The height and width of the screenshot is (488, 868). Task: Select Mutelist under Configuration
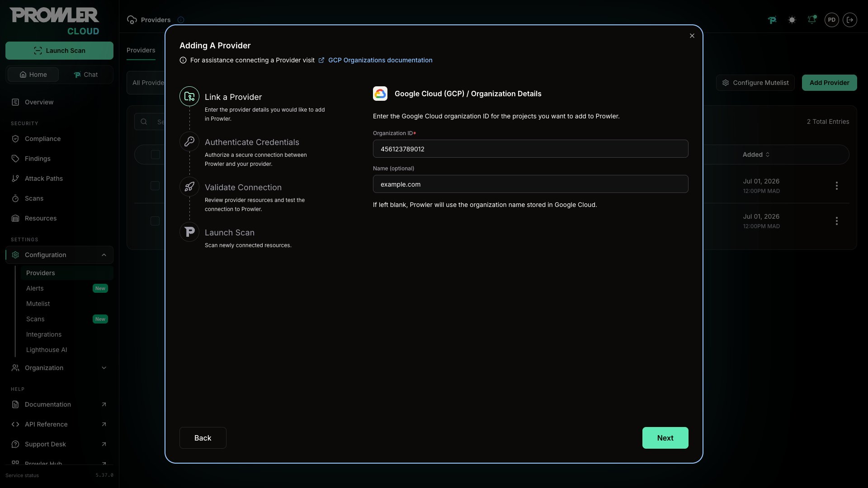(x=67, y=304)
